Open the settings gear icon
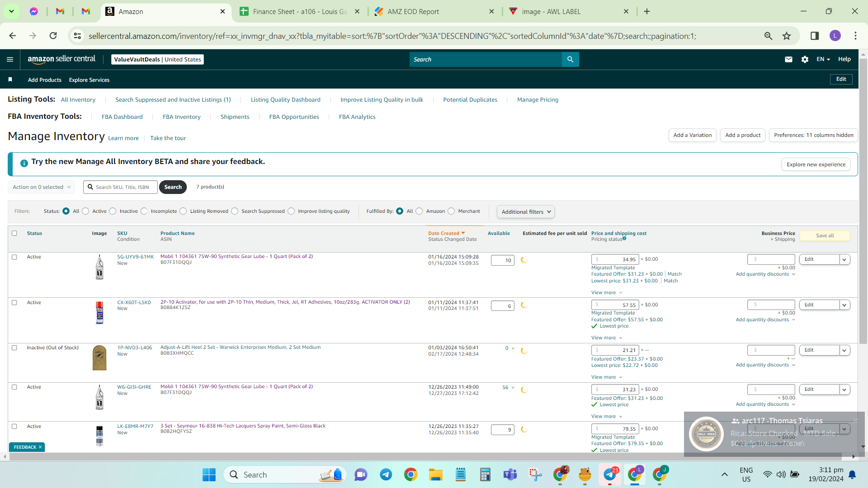The width and height of the screenshot is (868, 488). click(x=805, y=59)
